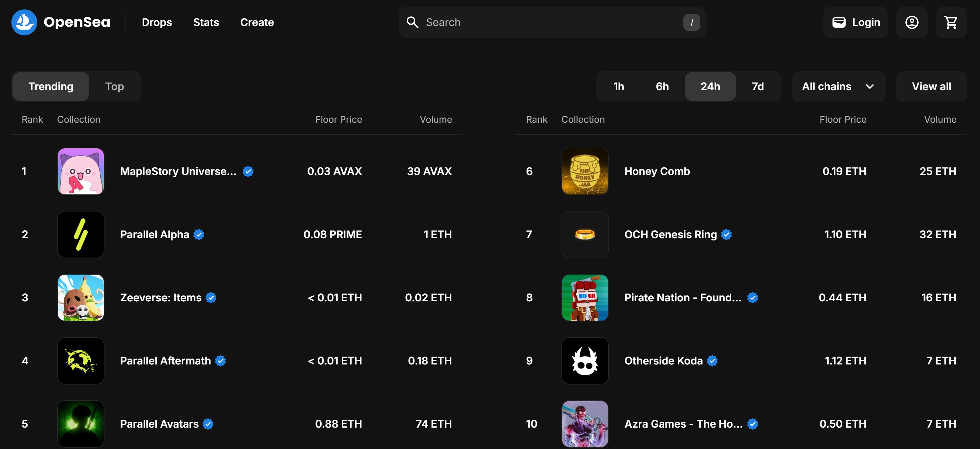Click the OCH Genesis Ring image
Image resolution: width=980 pixels, height=449 pixels.
(x=585, y=234)
